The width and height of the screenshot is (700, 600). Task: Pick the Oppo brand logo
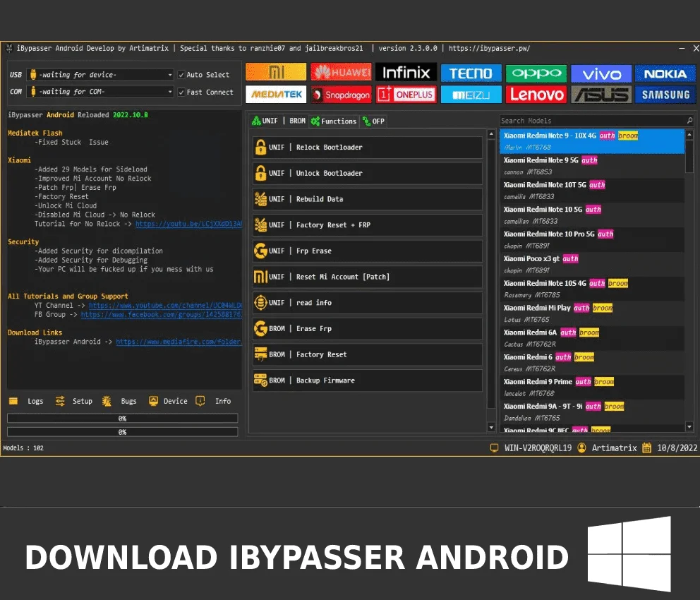(x=536, y=73)
